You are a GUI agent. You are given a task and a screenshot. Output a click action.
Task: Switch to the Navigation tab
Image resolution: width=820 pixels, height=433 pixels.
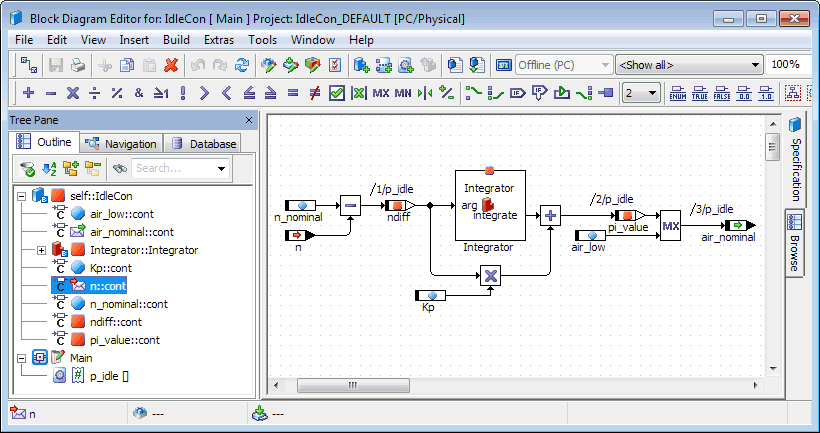[121, 144]
